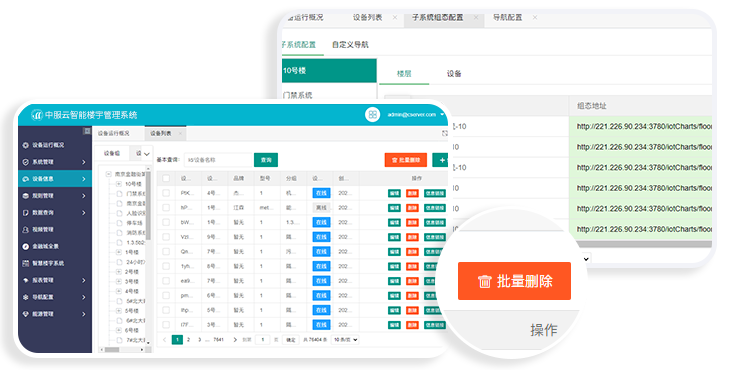The width and height of the screenshot is (730, 370).
Task: Click the page number jump input
Action: [x=263, y=340]
